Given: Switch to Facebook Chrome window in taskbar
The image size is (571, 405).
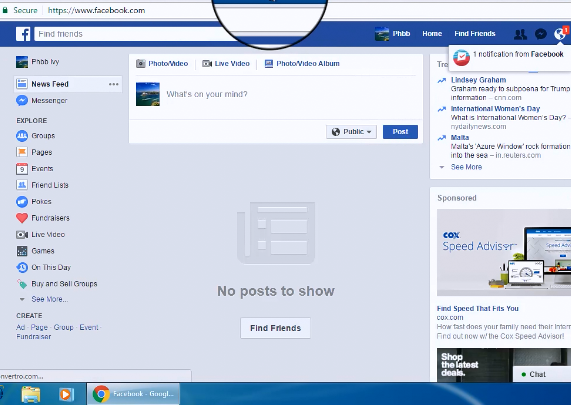Looking at the screenshot, I should tap(133, 394).
